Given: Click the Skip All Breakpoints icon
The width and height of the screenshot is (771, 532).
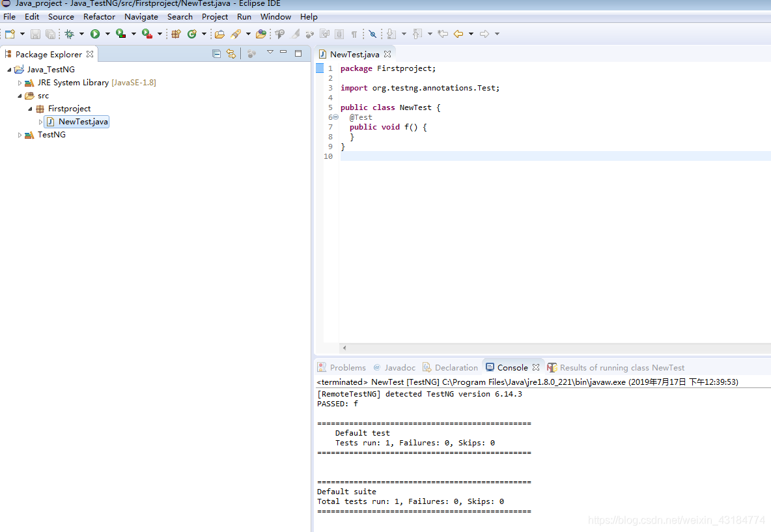Looking at the screenshot, I should [x=372, y=34].
